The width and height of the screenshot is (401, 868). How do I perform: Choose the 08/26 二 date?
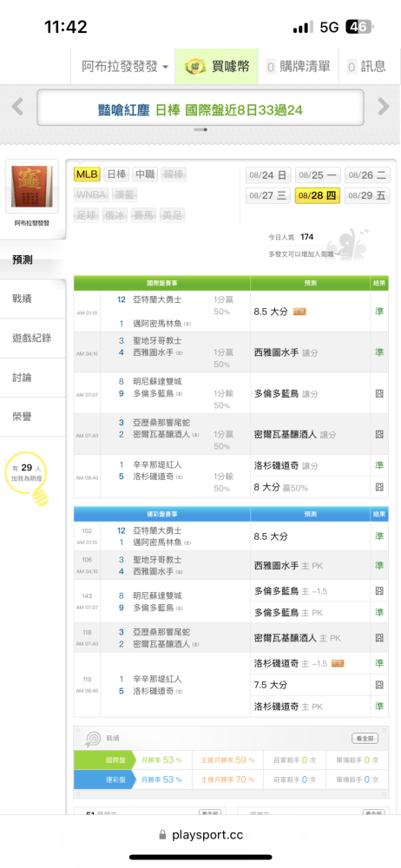pyautogui.click(x=367, y=175)
